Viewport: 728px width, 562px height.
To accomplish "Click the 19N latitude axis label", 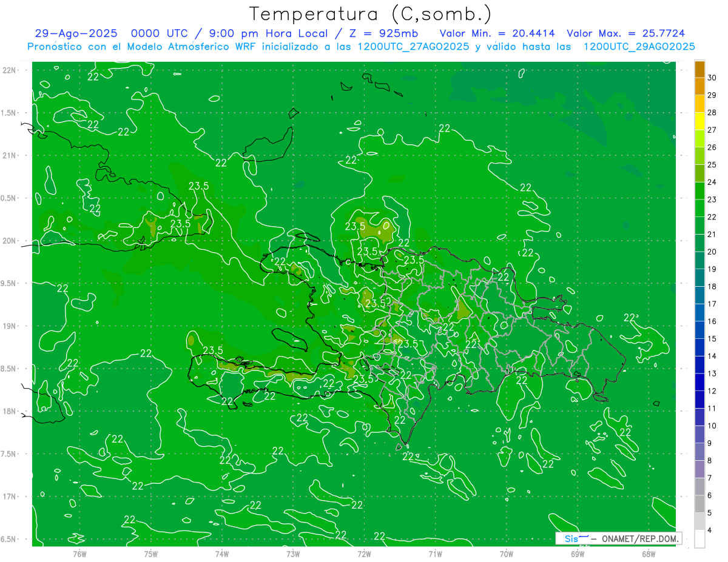I will (10, 326).
